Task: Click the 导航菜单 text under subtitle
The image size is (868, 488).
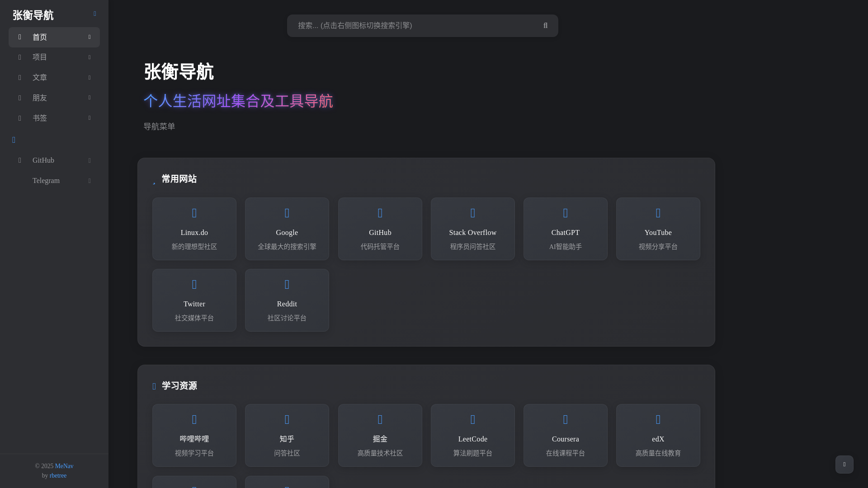Action: point(159,127)
